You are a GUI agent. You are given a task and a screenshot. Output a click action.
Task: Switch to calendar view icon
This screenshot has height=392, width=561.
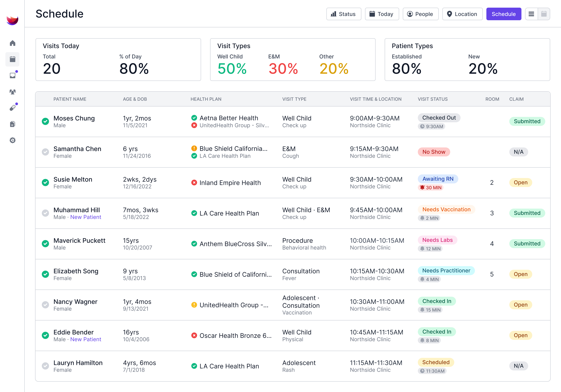(x=544, y=14)
